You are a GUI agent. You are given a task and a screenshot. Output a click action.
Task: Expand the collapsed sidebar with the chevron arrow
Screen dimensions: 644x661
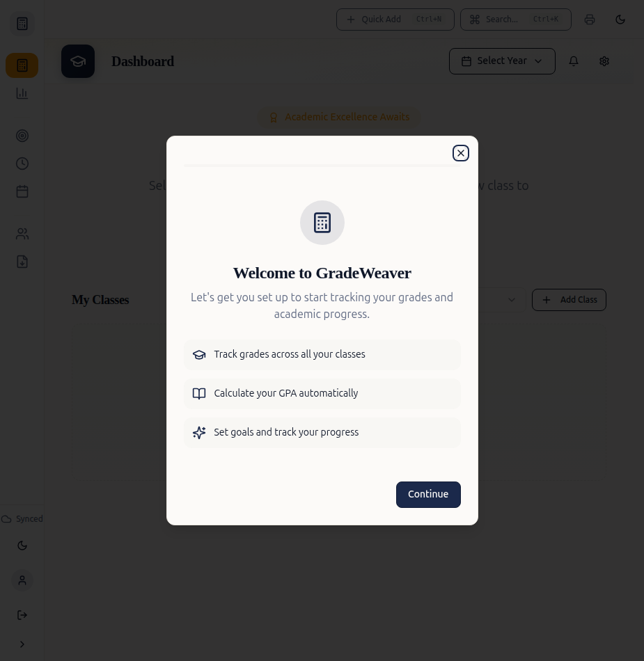[x=22, y=644]
